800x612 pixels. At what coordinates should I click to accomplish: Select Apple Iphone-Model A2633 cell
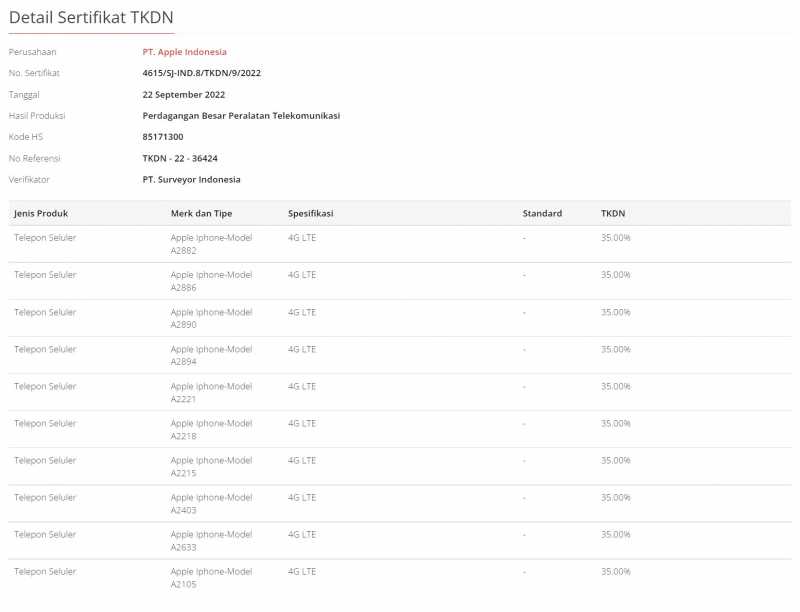coord(212,541)
